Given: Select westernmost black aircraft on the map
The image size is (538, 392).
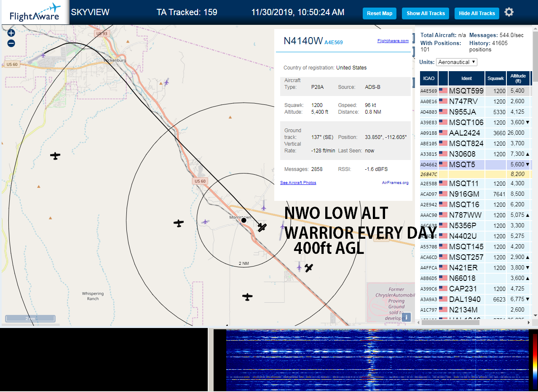Looking at the screenshot, I should point(55,156).
